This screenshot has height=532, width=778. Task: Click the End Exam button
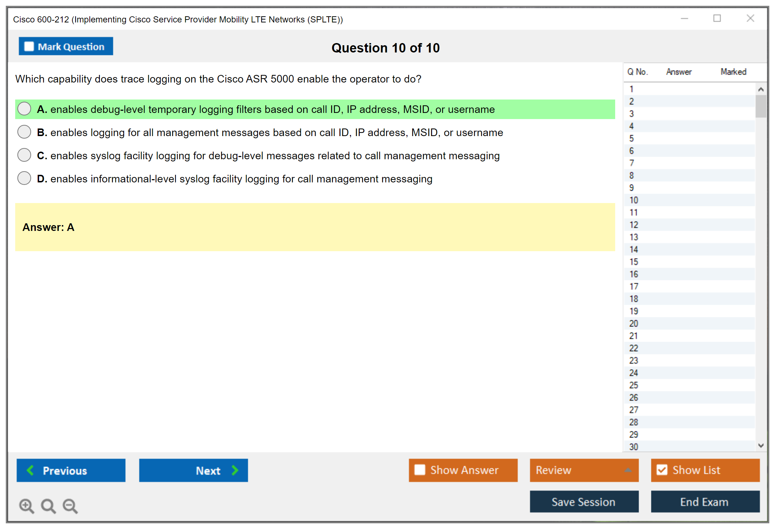[x=705, y=502]
